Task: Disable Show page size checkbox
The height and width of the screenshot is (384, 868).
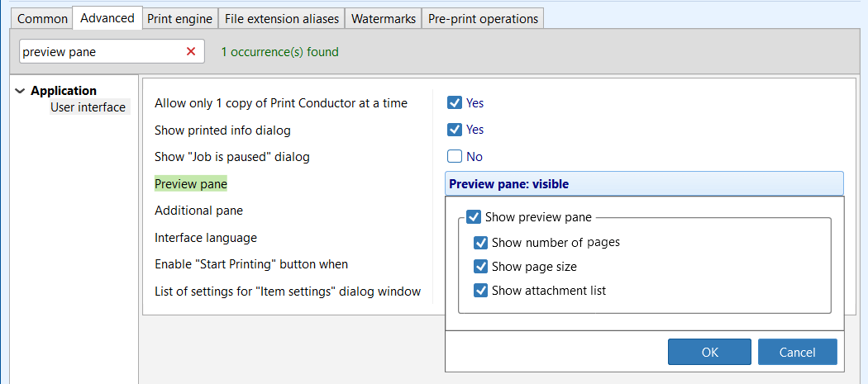Action: click(x=480, y=267)
